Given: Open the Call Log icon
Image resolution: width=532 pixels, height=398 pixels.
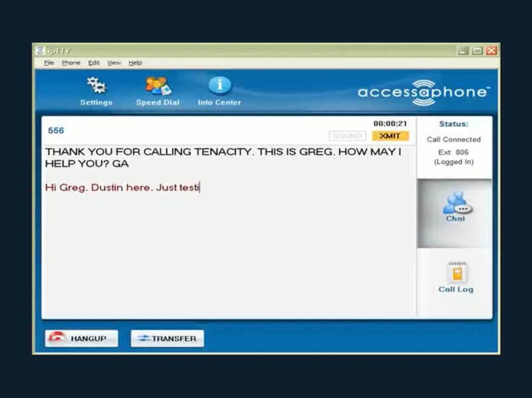Looking at the screenshot, I should [457, 272].
